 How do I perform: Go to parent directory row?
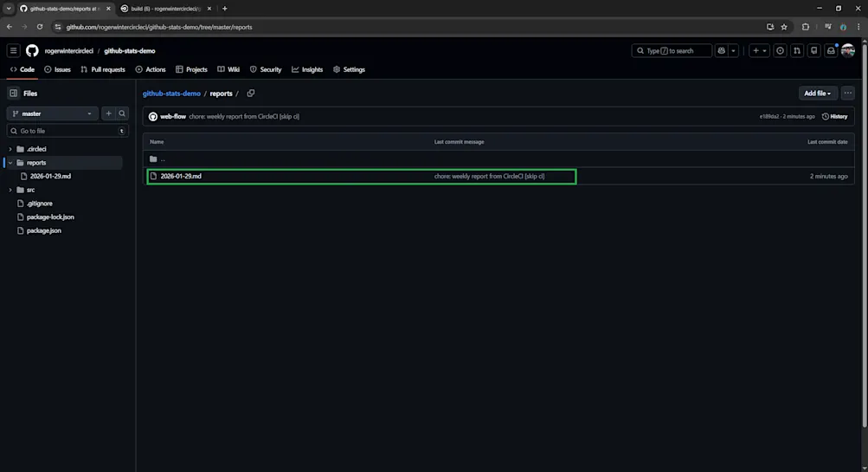(498, 159)
